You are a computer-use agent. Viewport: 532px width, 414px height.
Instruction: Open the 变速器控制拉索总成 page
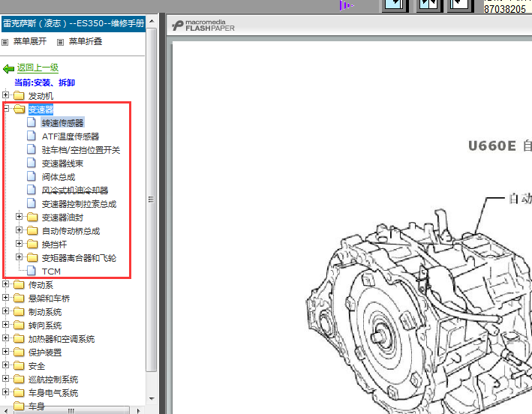(79, 204)
